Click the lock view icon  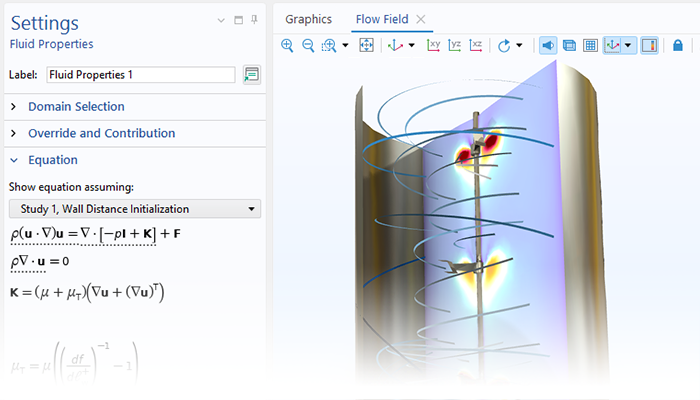tap(678, 45)
